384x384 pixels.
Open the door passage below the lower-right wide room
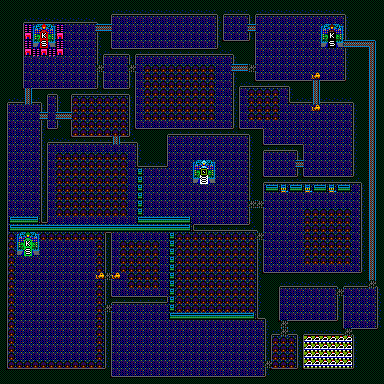click(x=284, y=328)
